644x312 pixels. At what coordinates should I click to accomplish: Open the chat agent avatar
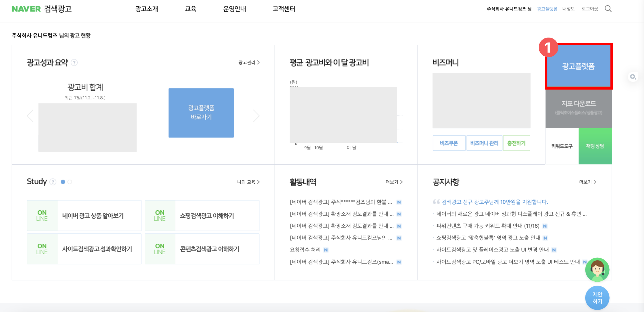pyautogui.click(x=597, y=270)
